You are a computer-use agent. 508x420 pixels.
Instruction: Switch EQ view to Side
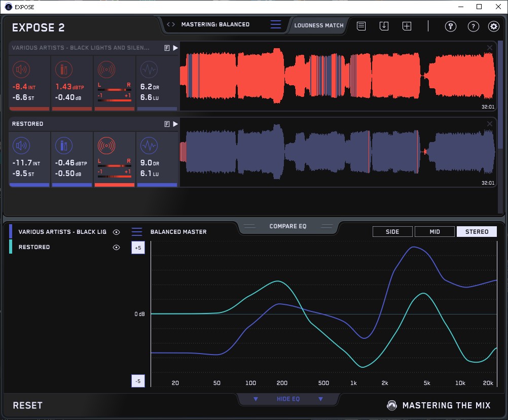(392, 232)
